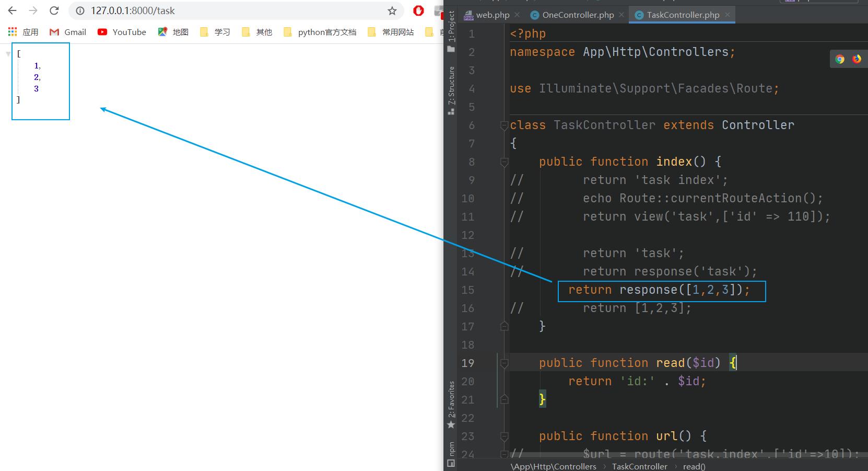The height and width of the screenshot is (471, 868).
Task: Switch to the web.php tab
Action: 487,15
